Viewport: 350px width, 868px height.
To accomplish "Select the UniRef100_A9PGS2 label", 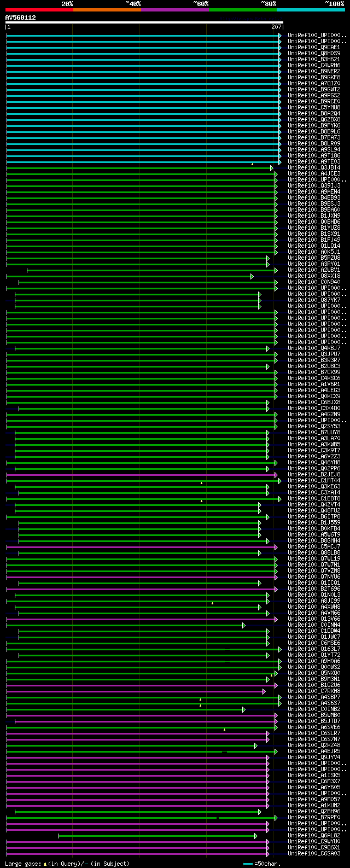I will [314, 96].
